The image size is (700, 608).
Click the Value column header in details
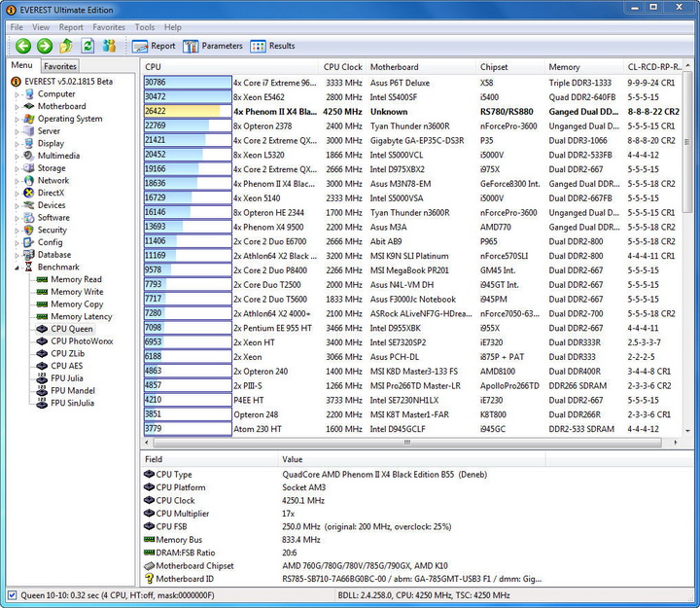point(411,459)
